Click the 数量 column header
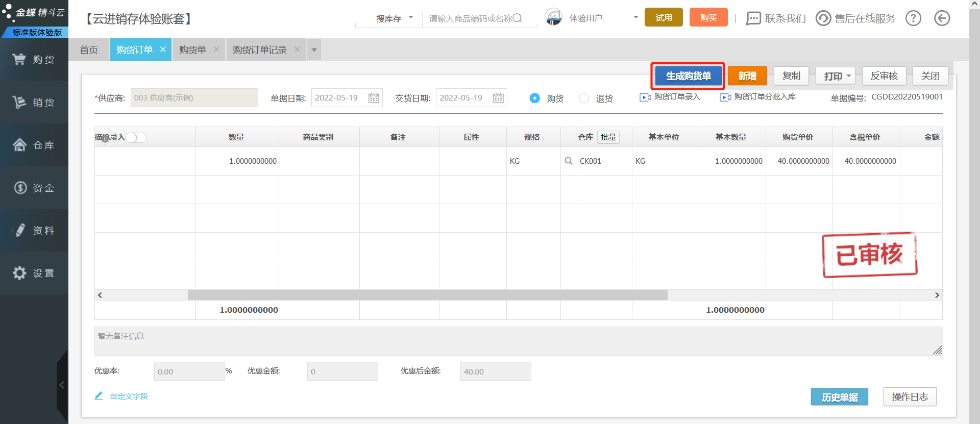This screenshot has height=424, width=980. pyautogui.click(x=236, y=137)
